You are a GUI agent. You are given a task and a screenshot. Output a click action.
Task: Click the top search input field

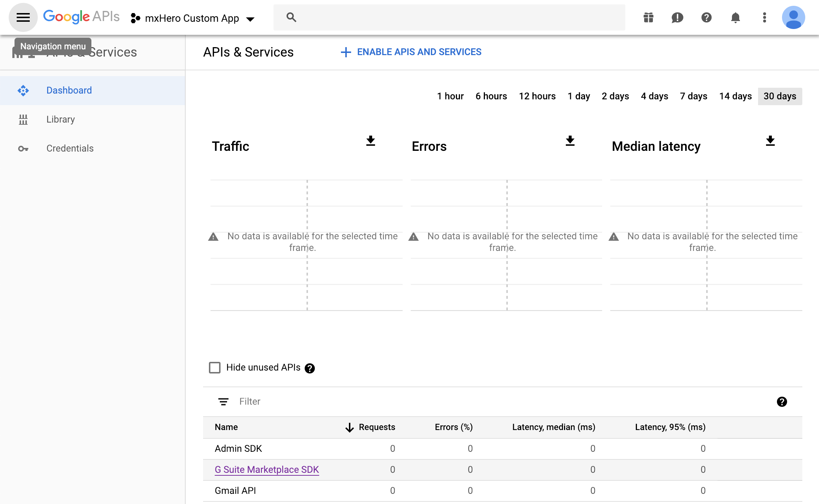point(449,17)
